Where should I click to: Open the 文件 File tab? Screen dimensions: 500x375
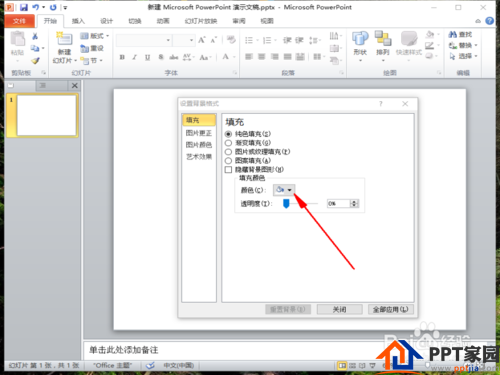click(x=19, y=21)
